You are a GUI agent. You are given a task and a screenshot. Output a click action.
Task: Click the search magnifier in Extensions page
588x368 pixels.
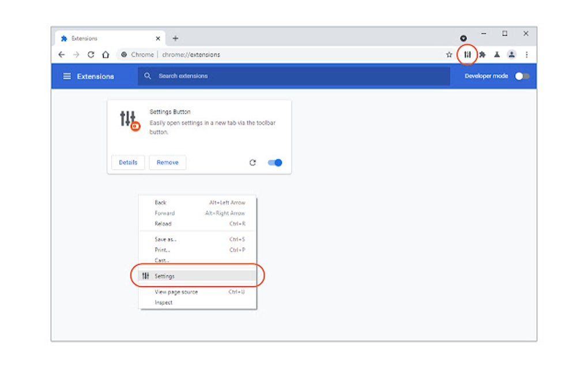148,76
